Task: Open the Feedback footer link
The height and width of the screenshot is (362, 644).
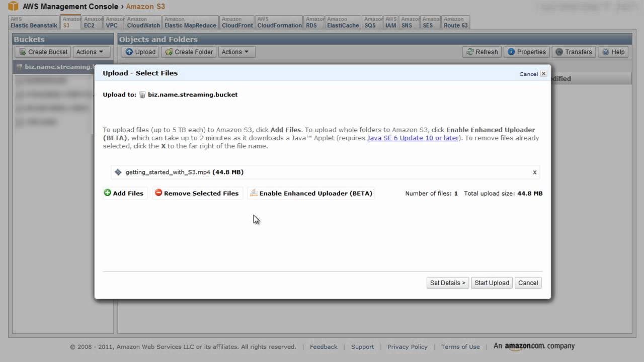Action: pos(324,347)
